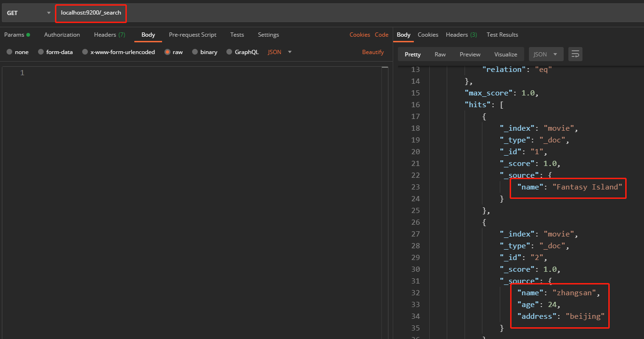644x339 pixels.
Task: Click the "beijing" address value
Action: (585, 316)
